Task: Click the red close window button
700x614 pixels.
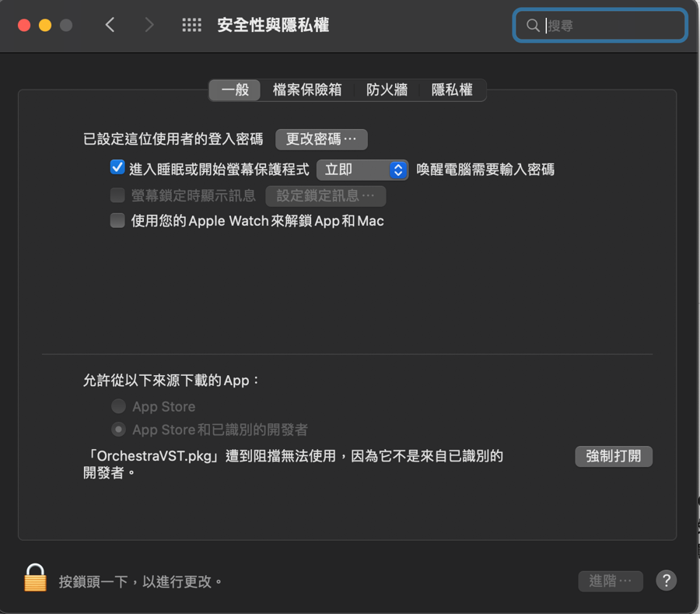Action: pyautogui.click(x=24, y=25)
